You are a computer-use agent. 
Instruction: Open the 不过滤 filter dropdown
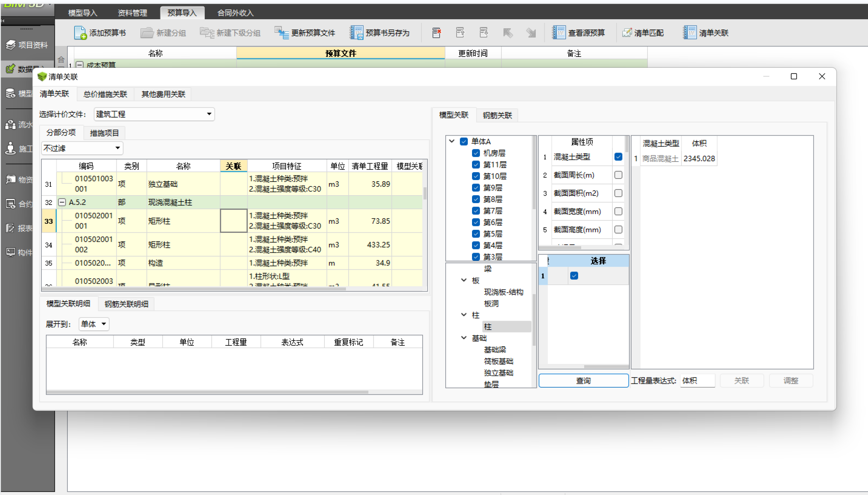[x=82, y=148]
